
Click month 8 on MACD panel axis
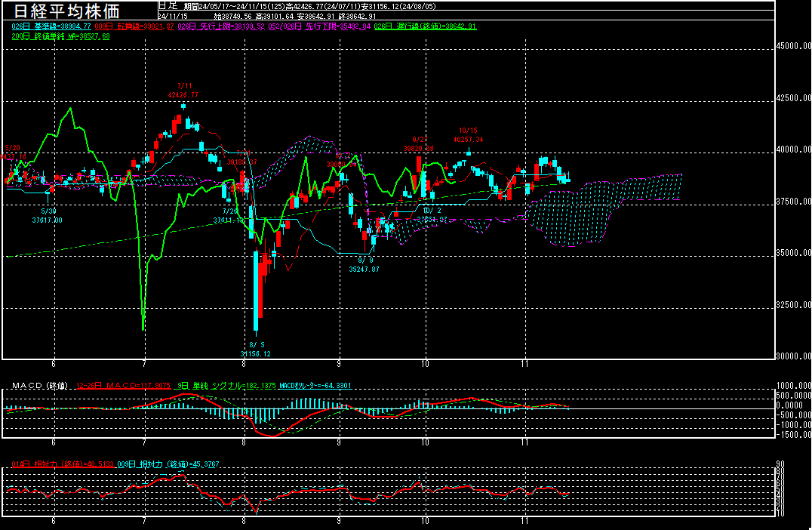244,442
